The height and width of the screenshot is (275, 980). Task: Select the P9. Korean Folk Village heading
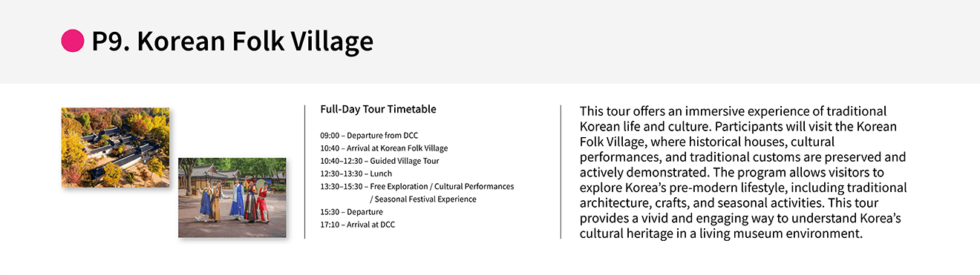pyautogui.click(x=232, y=42)
